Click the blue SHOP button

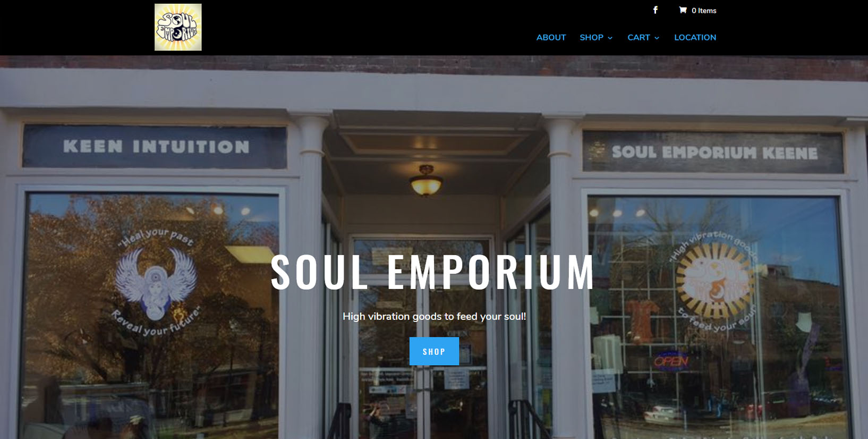point(434,351)
